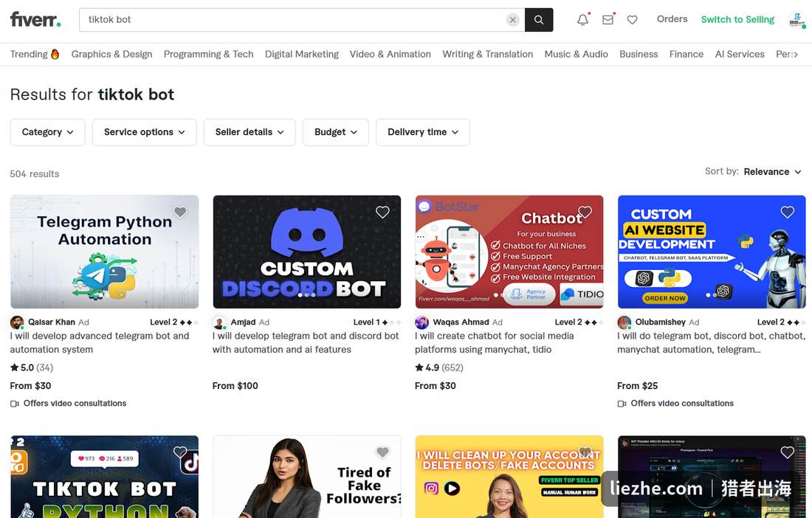Open seller Amjad's profile

(243, 322)
